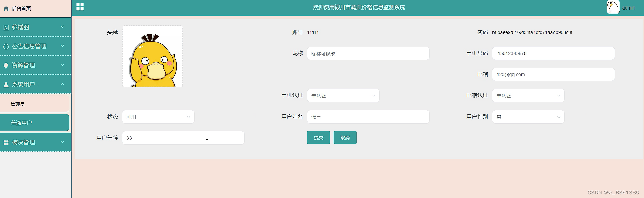
Task: Click the password hash text
Action: (x=532, y=32)
